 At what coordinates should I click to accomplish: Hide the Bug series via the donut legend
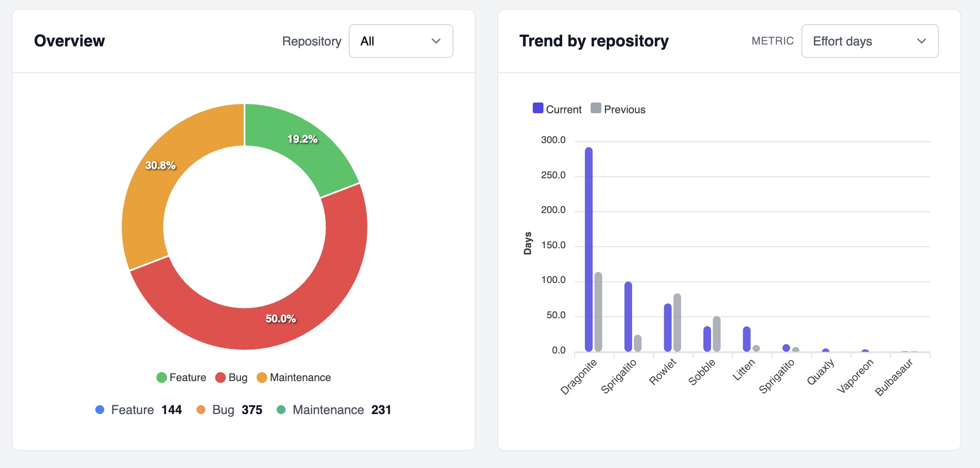tap(231, 378)
